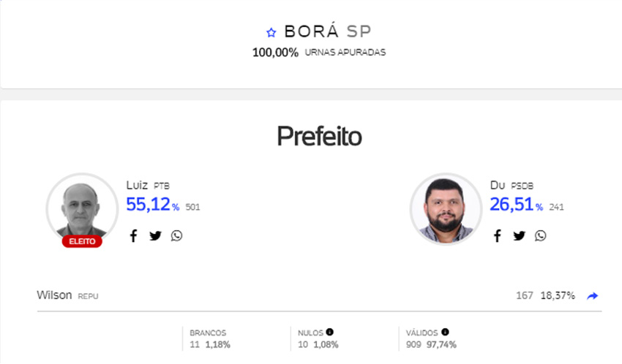Share Du's result on Twitter
Image resolution: width=622 pixels, height=364 pixels.
tap(519, 235)
